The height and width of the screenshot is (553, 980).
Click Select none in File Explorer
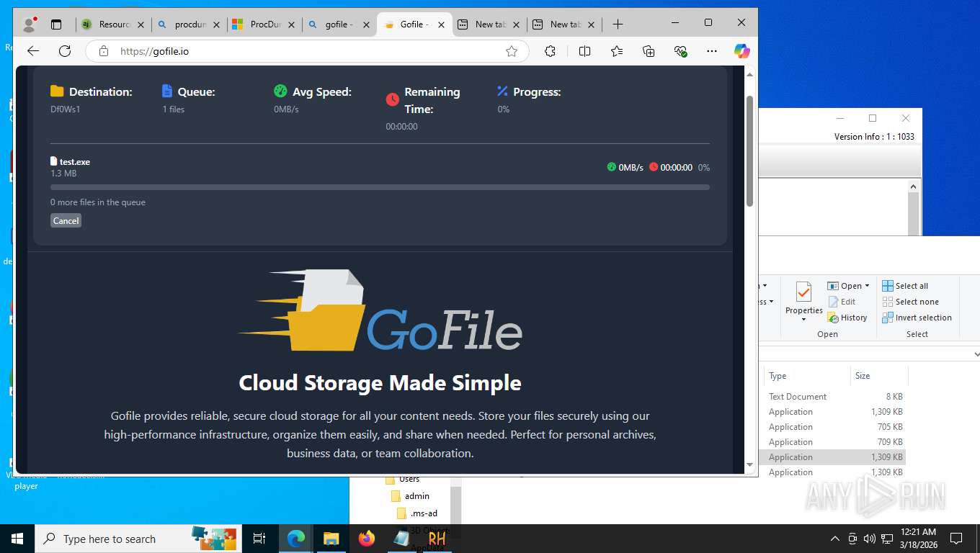point(910,302)
